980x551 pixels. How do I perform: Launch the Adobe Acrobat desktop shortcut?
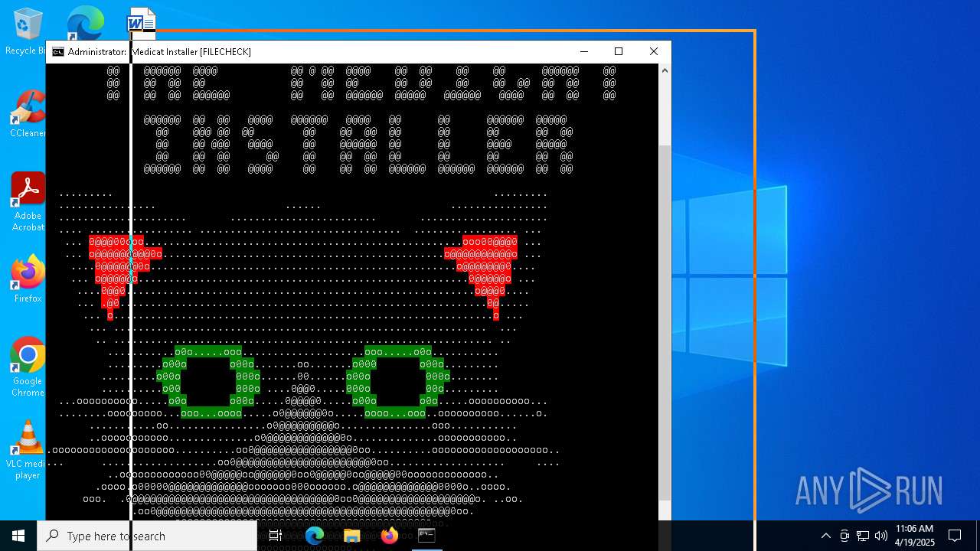(28, 201)
